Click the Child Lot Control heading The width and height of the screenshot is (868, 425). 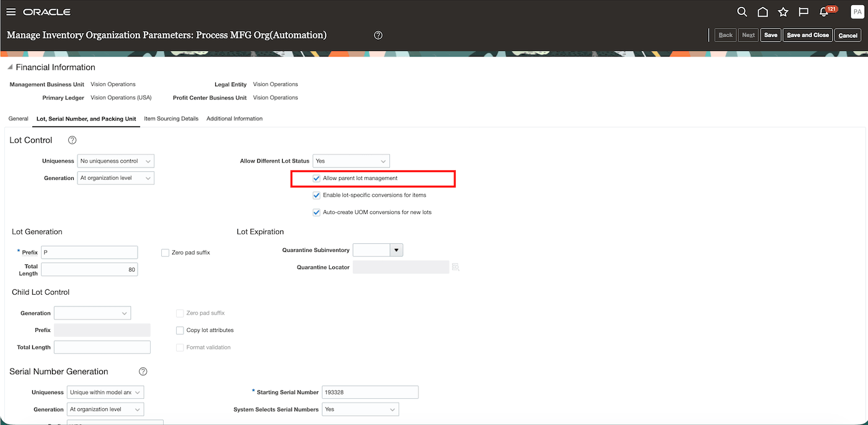41,292
